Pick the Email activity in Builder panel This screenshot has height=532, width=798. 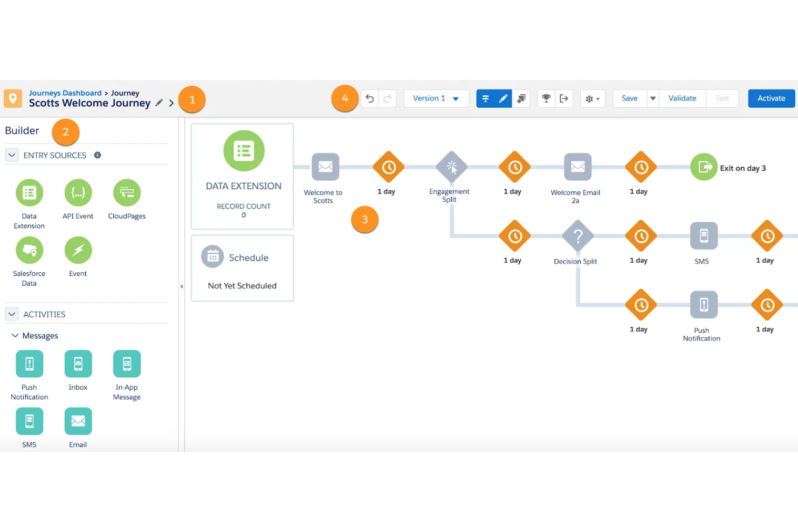point(78,421)
